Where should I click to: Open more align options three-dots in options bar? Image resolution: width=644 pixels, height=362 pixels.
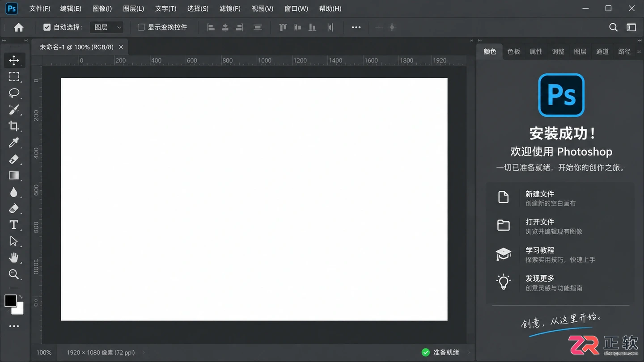(356, 27)
